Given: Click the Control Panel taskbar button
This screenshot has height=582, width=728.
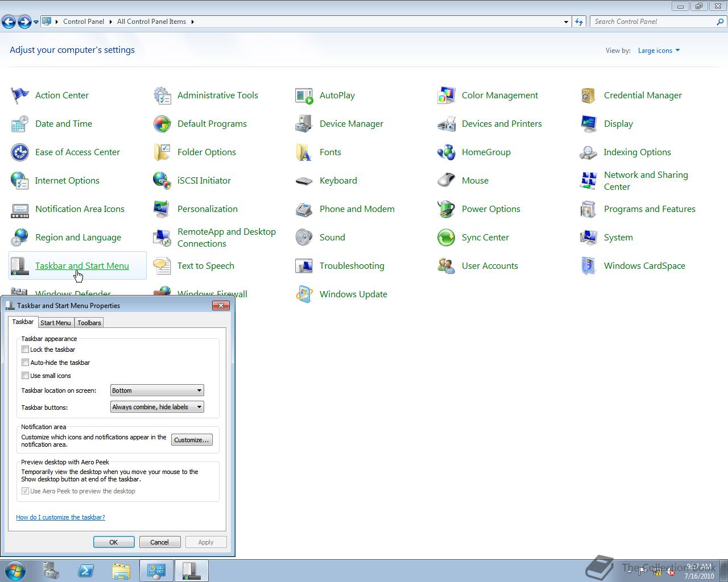Looking at the screenshot, I should point(156,571).
